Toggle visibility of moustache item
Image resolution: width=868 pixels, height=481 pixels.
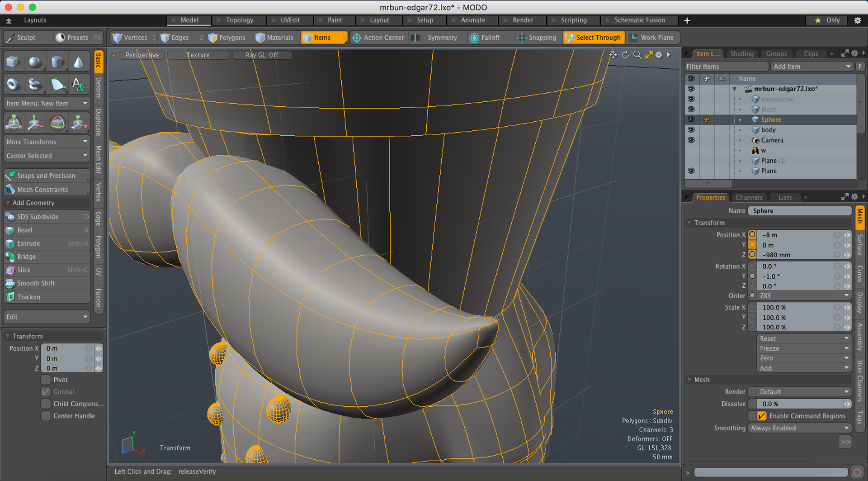[x=691, y=99]
